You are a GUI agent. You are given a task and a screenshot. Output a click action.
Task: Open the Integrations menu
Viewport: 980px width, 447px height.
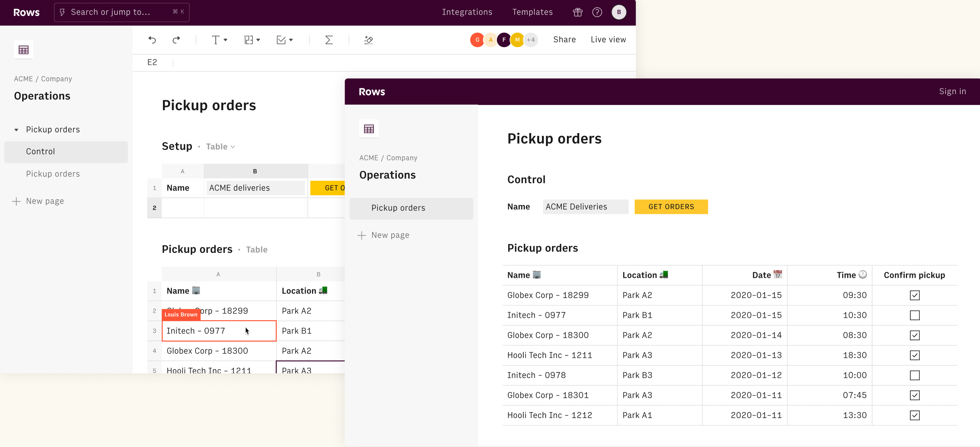[467, 12]
